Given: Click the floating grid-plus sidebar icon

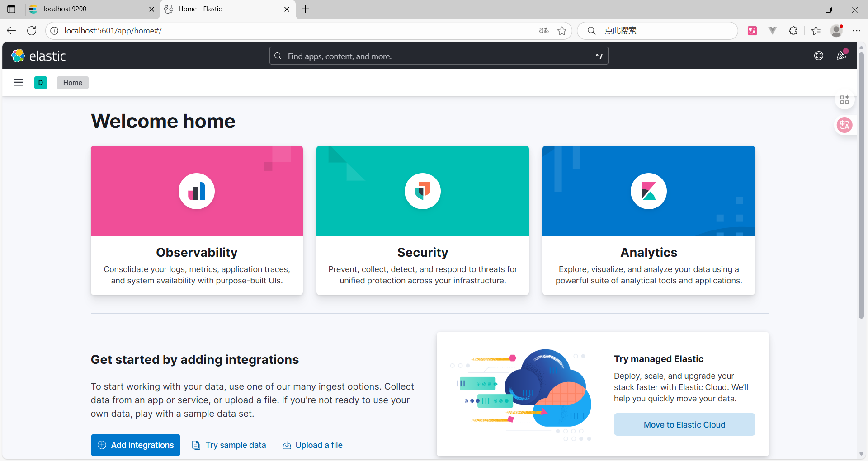Looking at the screenshot, I should tap(844, 100).
